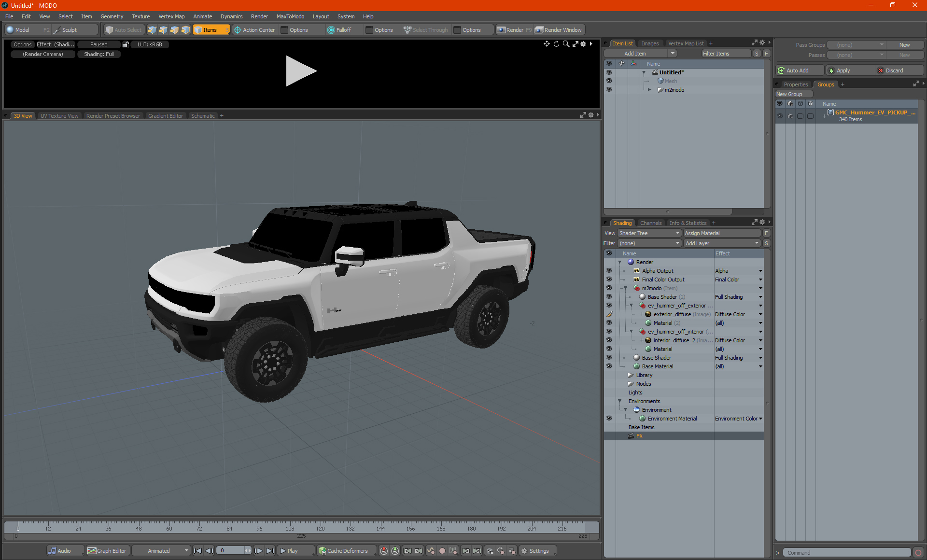
Task: Switch to Schematic tab
Action: [x=203, y=116]
